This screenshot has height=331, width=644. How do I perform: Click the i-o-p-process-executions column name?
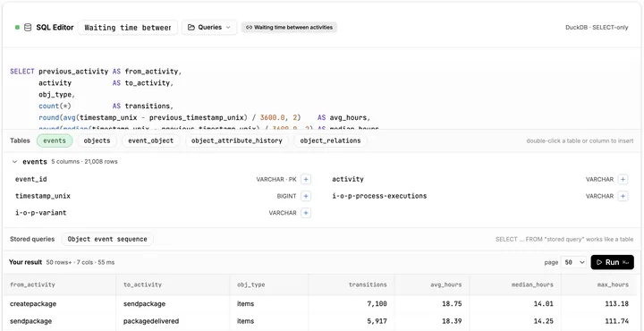(379, 196)
